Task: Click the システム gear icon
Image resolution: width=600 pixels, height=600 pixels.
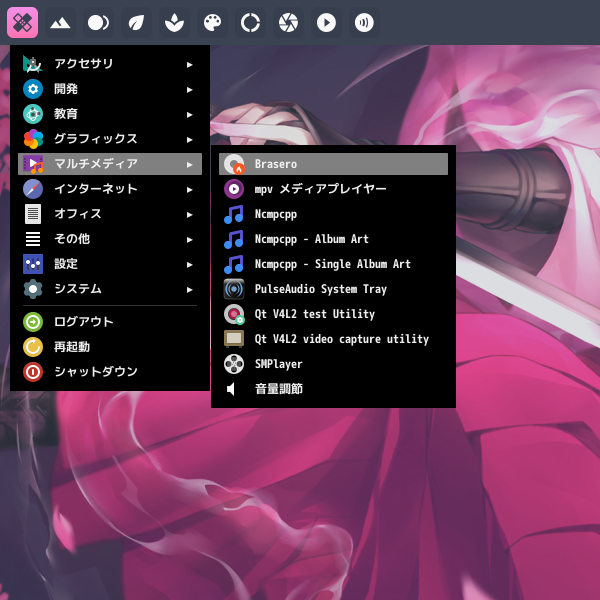Action: pyautogui.click(x=33, y=289)
